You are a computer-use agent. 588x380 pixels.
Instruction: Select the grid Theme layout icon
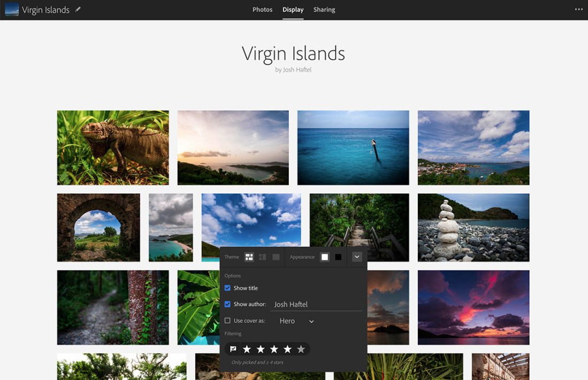[249, 257]
